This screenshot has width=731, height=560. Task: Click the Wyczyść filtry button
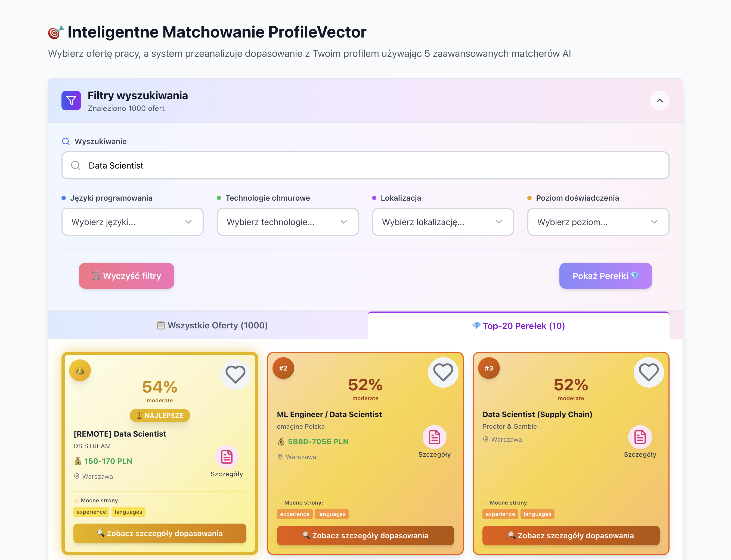click(126, 276)
